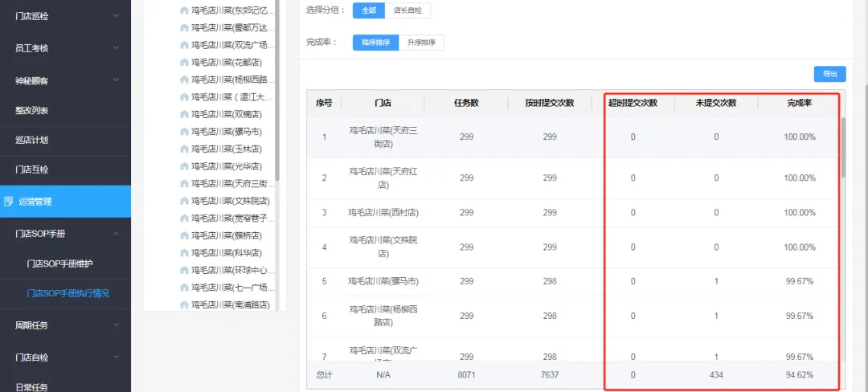
Task: Click the store icon beside 鸡毛店川菜(光华店)
Action: pyautogui.click(x=184, y=167)
